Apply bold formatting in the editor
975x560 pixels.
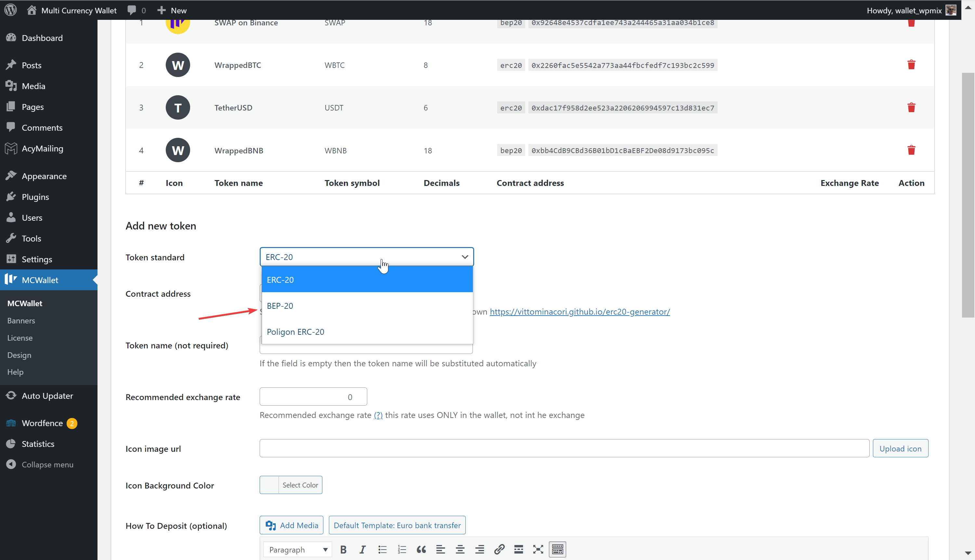click(x=343, y=549)
